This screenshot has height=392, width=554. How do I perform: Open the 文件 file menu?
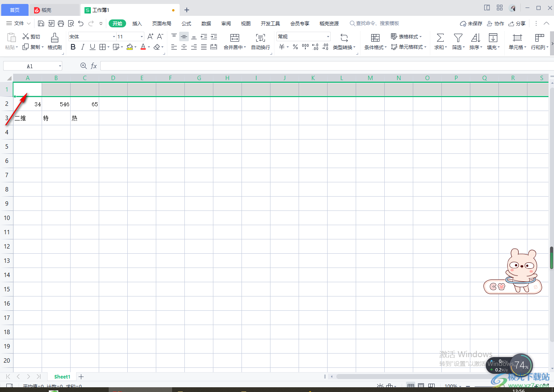(18, 23)
